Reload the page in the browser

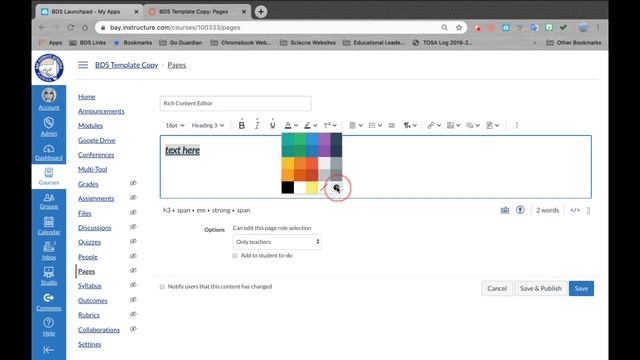point(71,27)
